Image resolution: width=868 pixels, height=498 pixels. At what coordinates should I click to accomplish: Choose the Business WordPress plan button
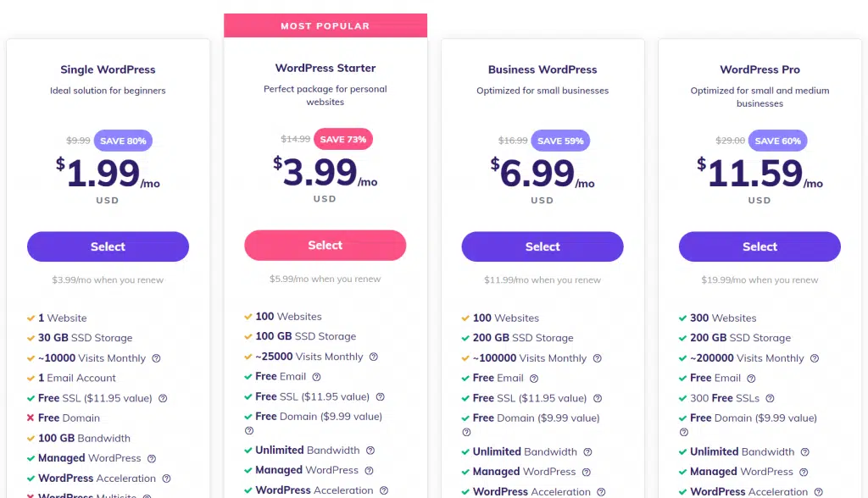542,246
